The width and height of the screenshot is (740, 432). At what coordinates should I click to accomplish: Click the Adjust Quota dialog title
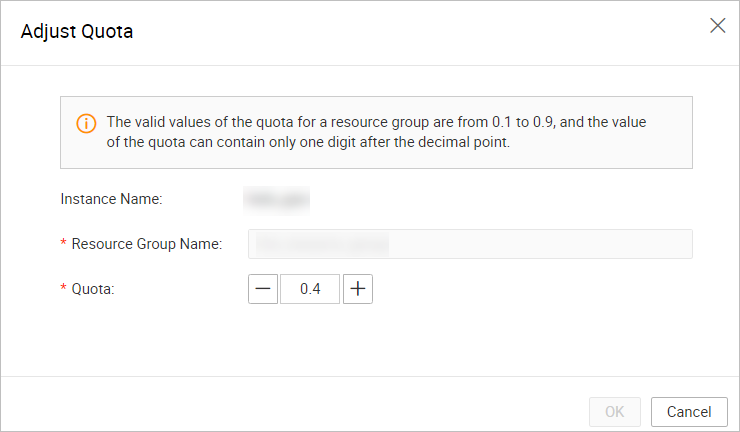point(77,31)
